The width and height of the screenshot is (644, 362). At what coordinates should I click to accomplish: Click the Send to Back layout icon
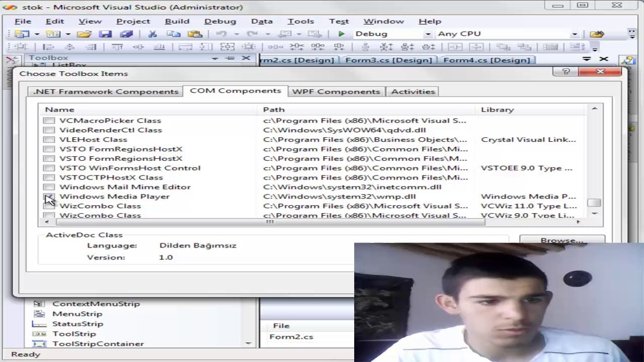click(524, 47)
